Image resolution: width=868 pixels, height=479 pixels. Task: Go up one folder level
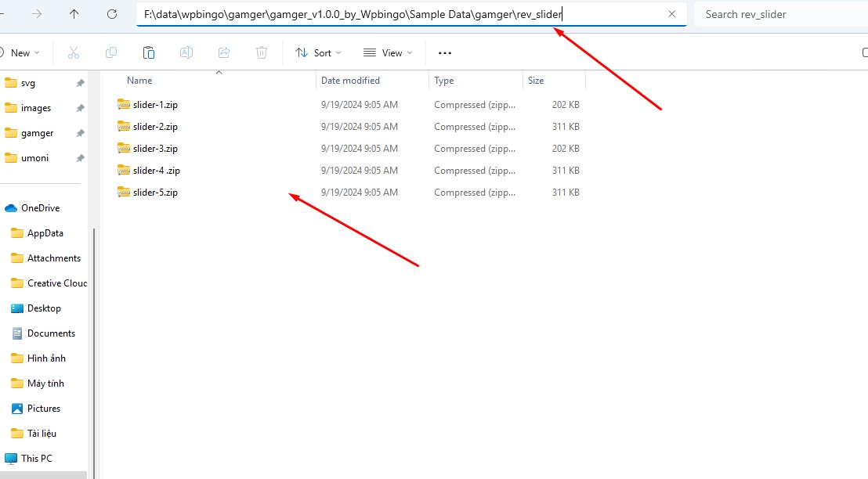74,14
